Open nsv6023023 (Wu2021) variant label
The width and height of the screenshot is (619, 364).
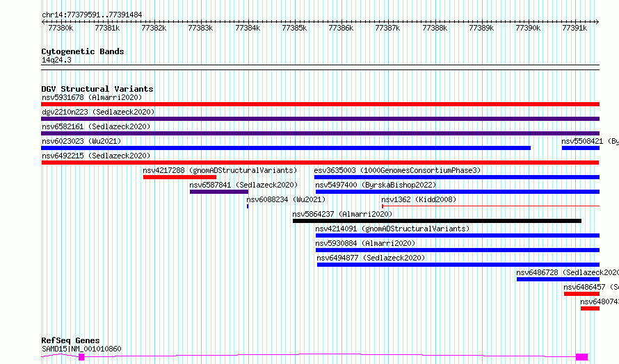tap(81, 141)
